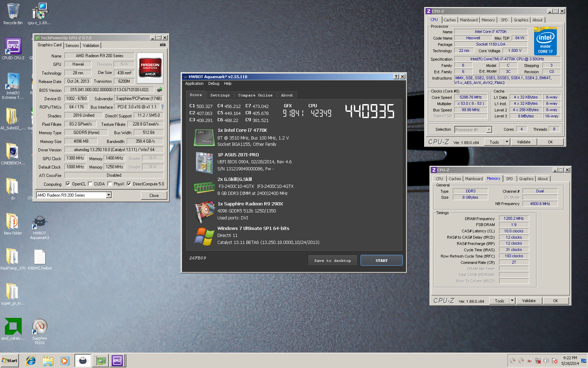Open Intel Extreme Tuning desktop shortcut

pos(13,86)
